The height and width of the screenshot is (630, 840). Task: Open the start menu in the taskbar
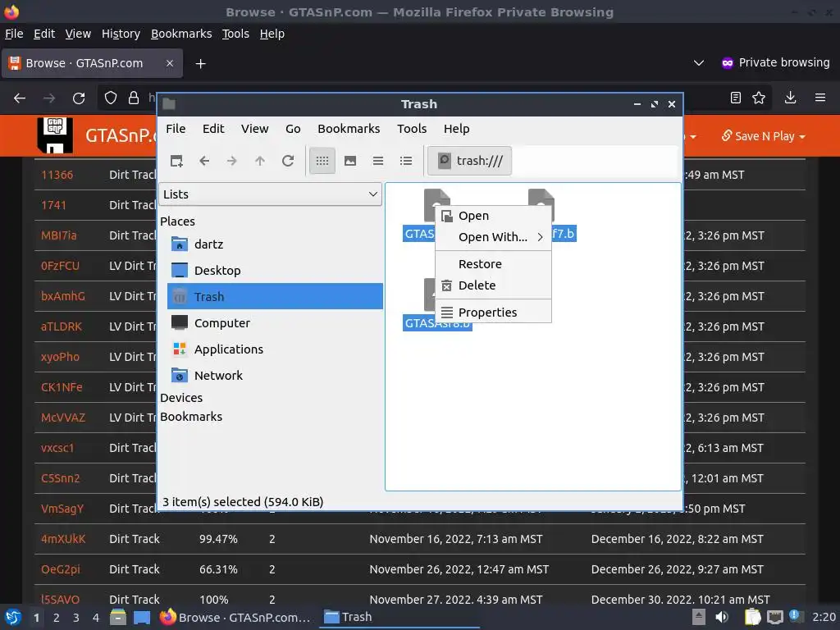click(x=13, y=618)
